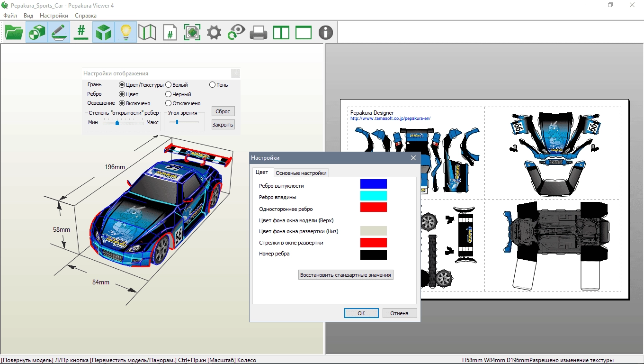Click the Номер ребра black swatch
Image resolution: width=644 pixels, height=364 pixels.
pos(374,255)
